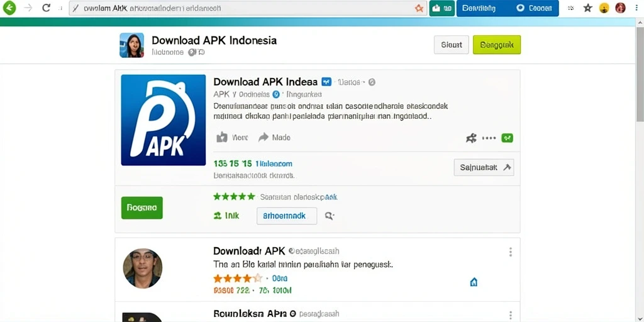Click the black bookmark star toolbar icon
The image size is (644, 322).
pyautogui.click(x=588, y=8)
